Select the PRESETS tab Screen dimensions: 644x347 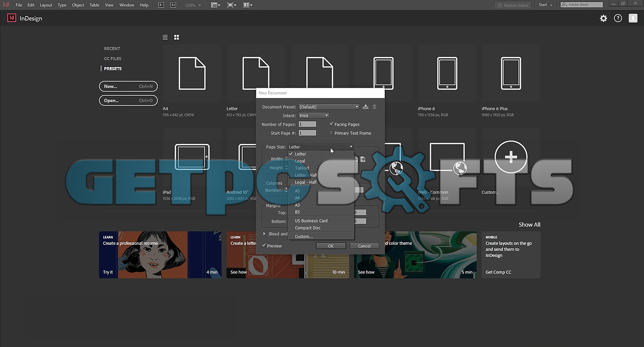(113, 68)
